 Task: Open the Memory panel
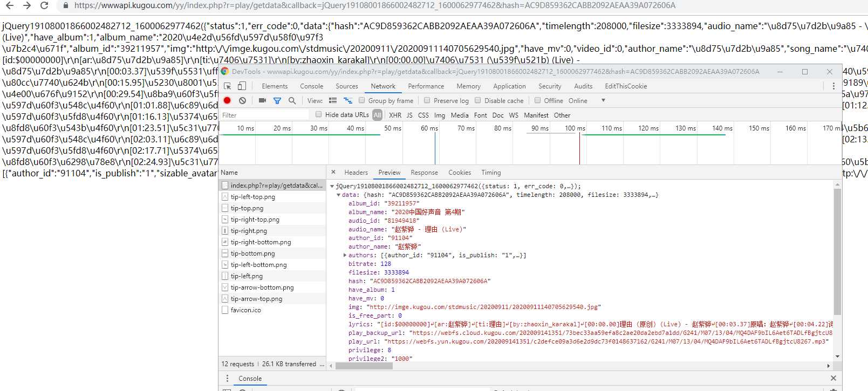468,86
